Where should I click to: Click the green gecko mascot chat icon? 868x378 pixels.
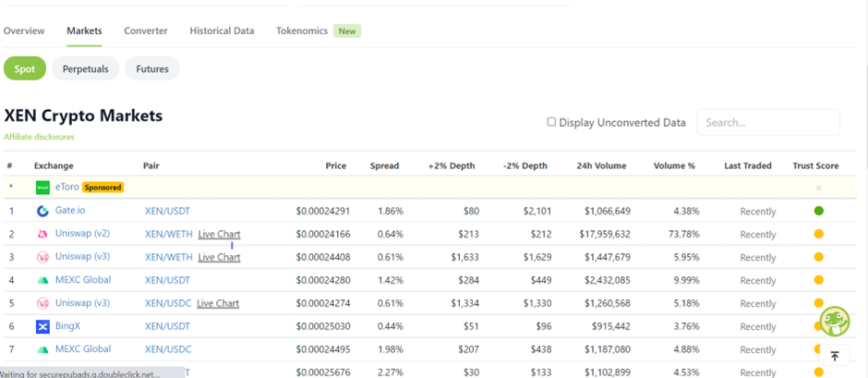[x=834, y=321]
